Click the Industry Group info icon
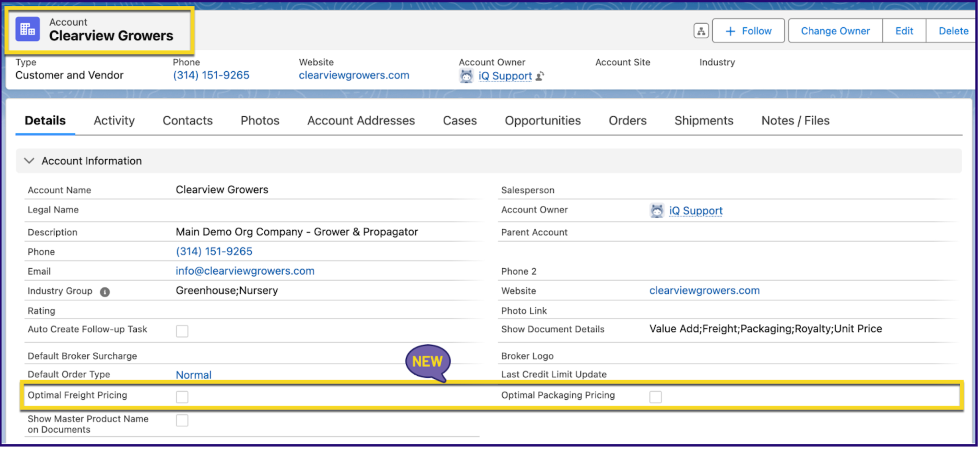Screen dimensions: 980x449 point(105,292)
